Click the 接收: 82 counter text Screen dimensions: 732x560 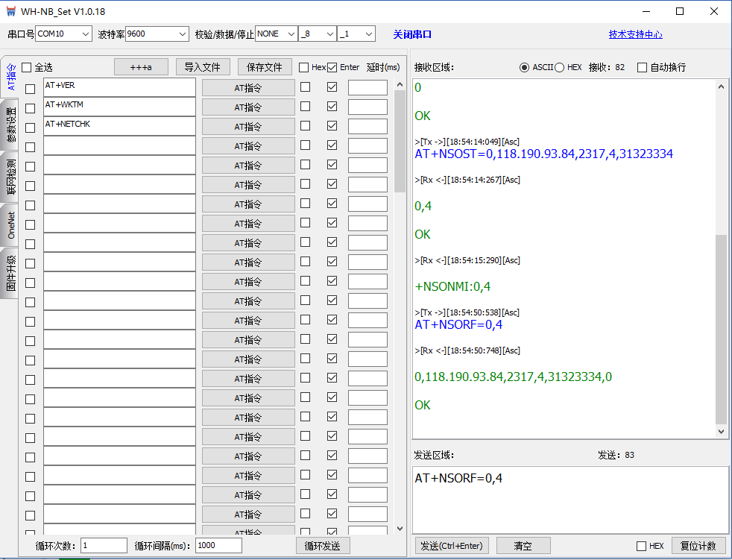pos(607,67)
